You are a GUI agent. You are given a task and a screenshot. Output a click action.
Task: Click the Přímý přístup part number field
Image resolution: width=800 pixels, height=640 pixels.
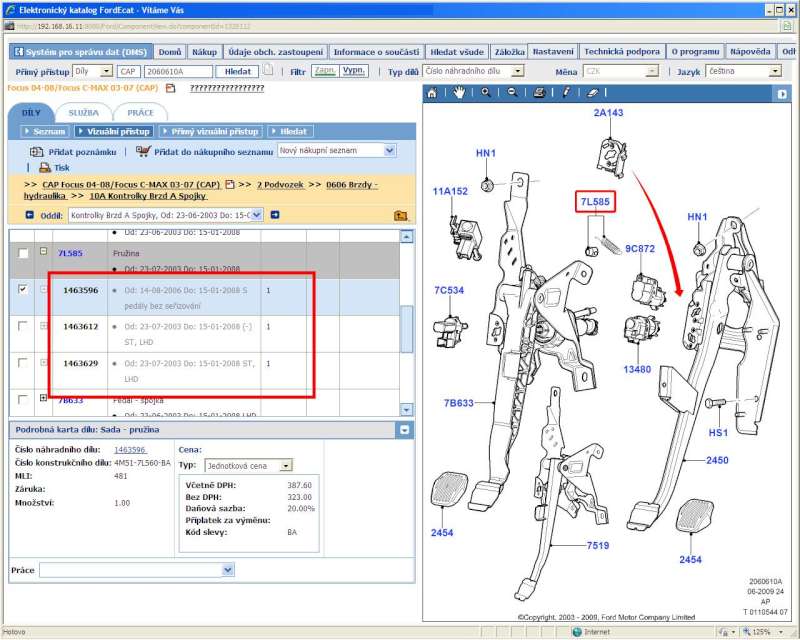[178, 72]
